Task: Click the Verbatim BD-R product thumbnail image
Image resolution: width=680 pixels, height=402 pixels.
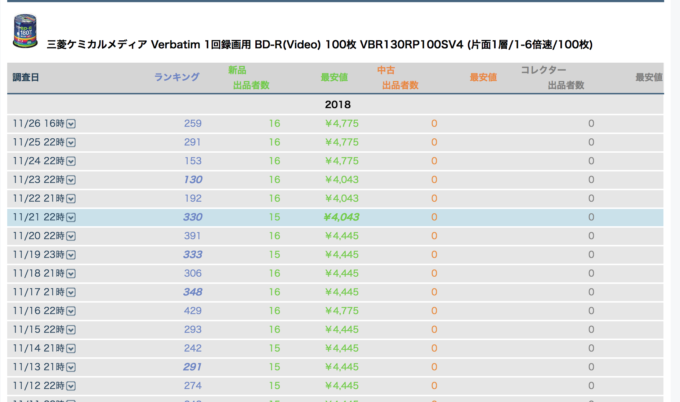Action: (x=22, y=32)
